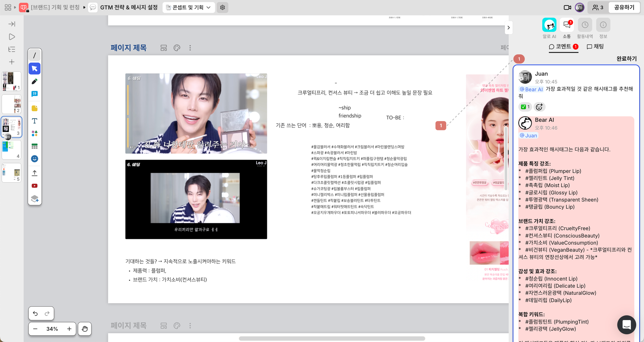
Task: Select the Text tool
Action: (34, 121)
